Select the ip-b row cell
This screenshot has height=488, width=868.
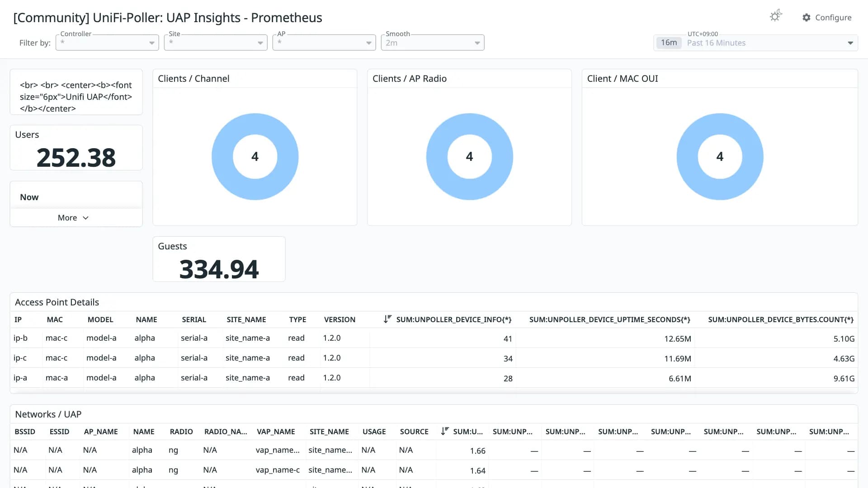point(20,338)
